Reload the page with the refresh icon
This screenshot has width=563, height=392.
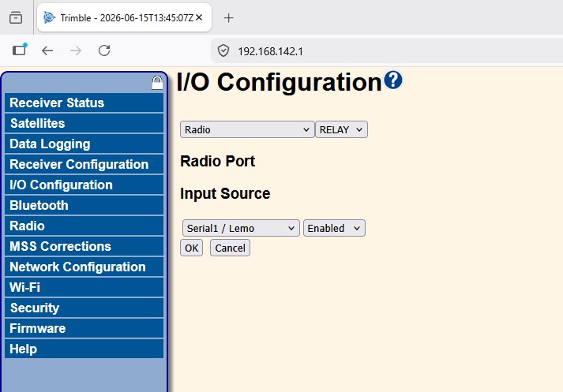(104, 50)
